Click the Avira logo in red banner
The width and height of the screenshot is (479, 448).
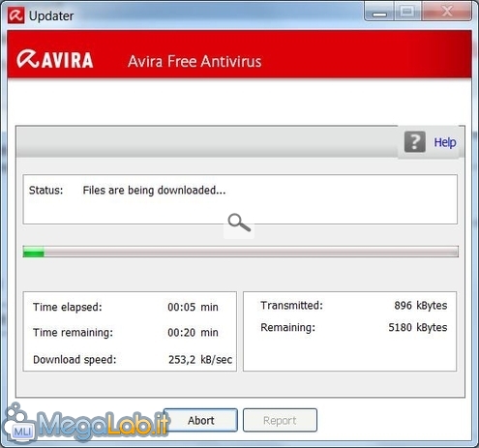click(55, 59)
